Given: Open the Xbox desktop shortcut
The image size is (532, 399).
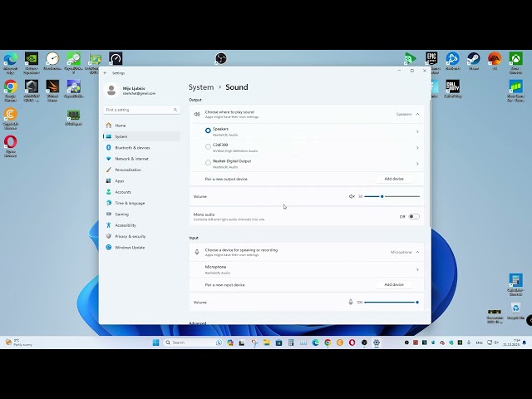Looking at the screenshot, I should click(x=515, y=62).
